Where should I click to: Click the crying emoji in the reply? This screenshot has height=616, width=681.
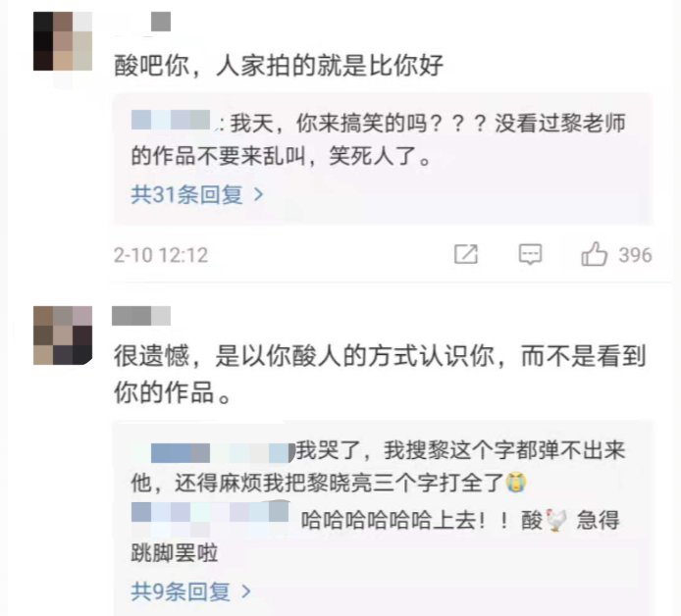point(515,483)
